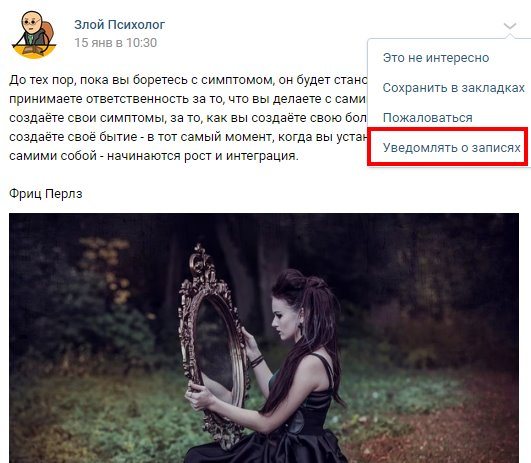Click the yellow desk in the avatar
Viewport: 531px width, 463px height.
click(x=34, y=52)
